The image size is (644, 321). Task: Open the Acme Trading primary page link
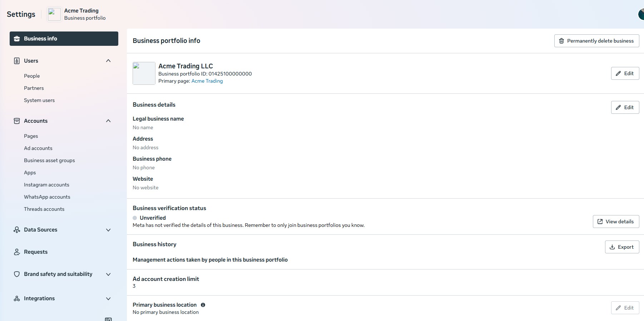[207, 81]
